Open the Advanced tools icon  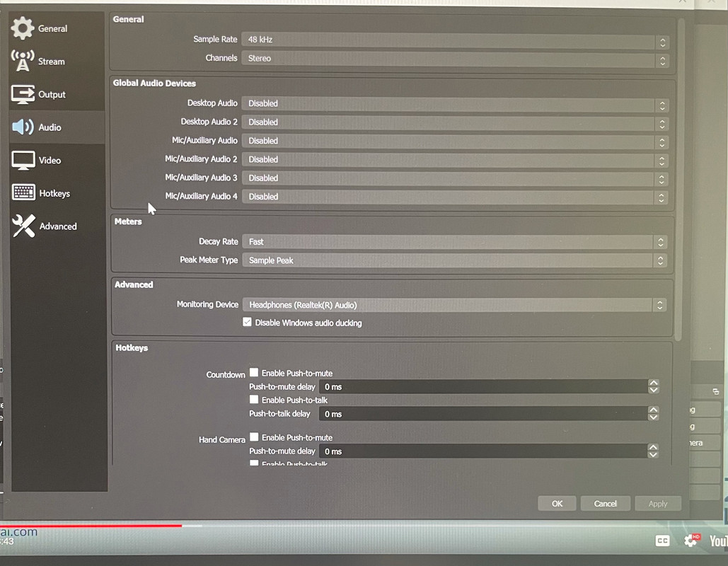23,226
